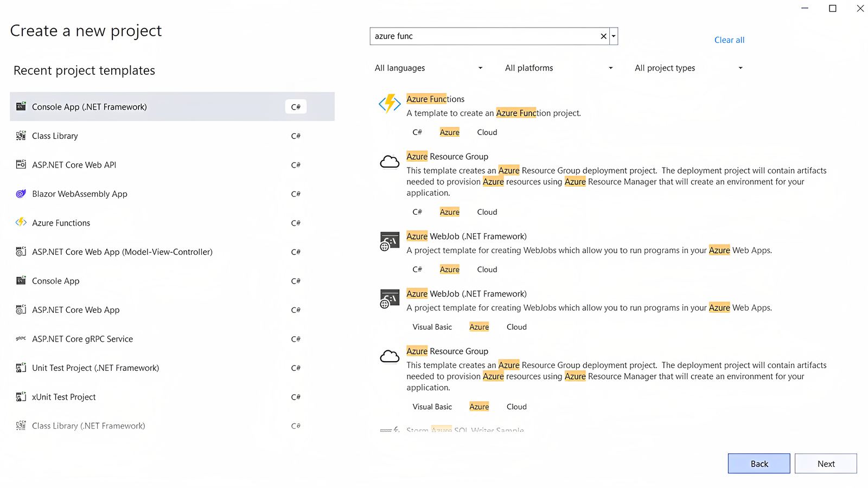Image resolution: width=868 pixels, height=488 pixels.
Task: Click the Back button
Action: (x=759, y=464)
